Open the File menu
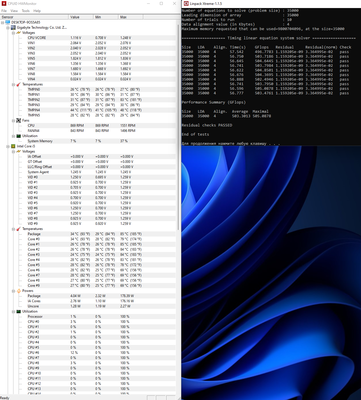361x400 pixels. pos(4,11)
